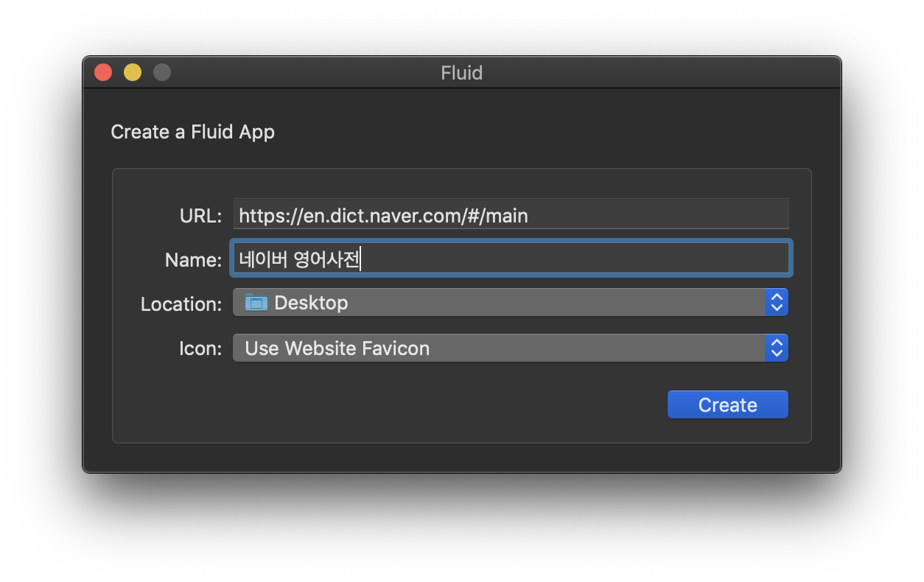Click the Name input field
This screenshot has width=924, height=582.
pos(511,259)
